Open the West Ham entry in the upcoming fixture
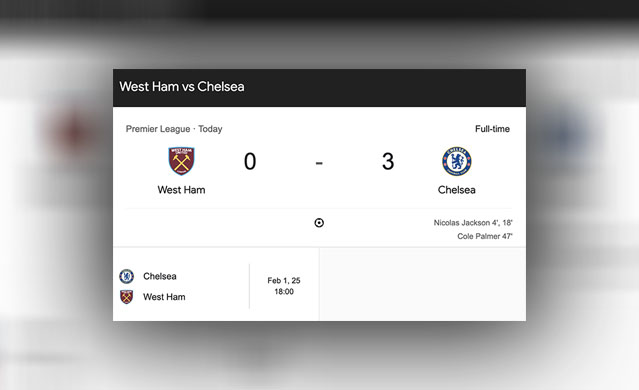The height and width of the screenshot is (390, 639). click(164, 297)
